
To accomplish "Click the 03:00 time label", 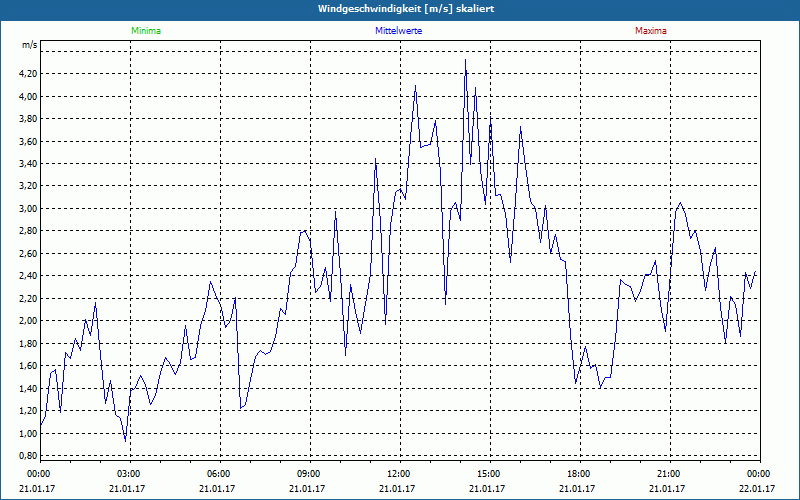I will (130, 474).
